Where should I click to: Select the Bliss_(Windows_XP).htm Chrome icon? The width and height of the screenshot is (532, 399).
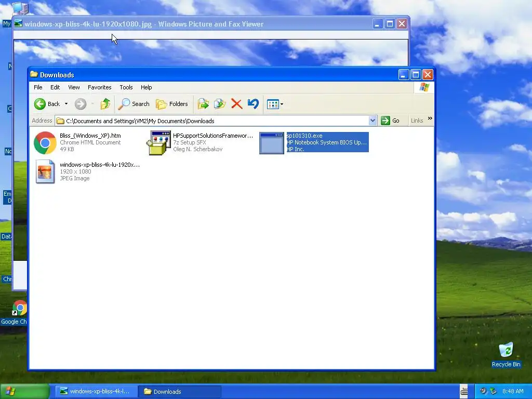(45, 143)
